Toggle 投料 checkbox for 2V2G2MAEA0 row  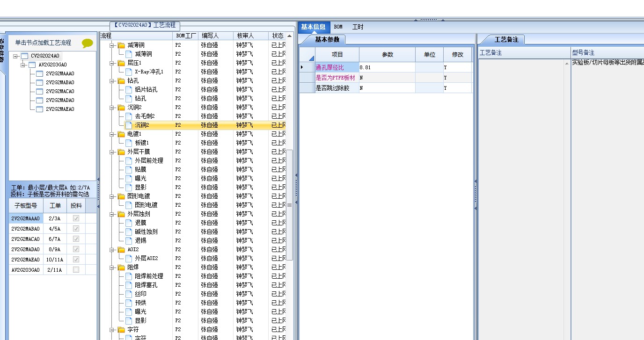click(x=76, y=260)
